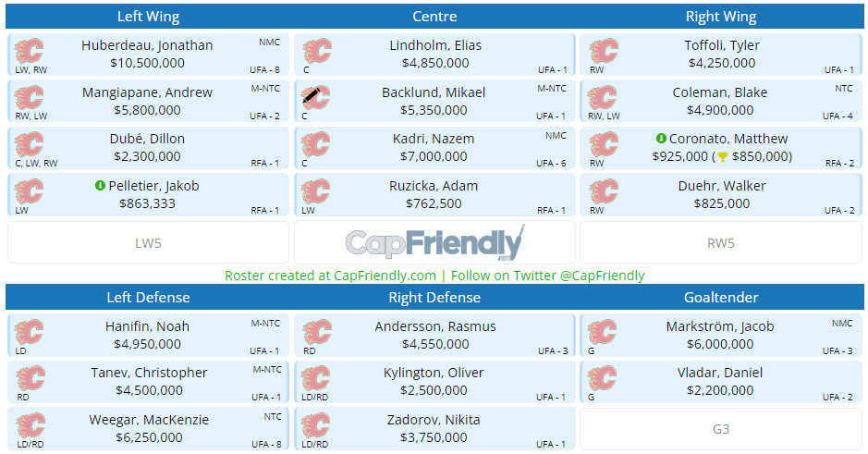This screenshot has width=868, height=454.
Task: Select the empty LW5 roster slot
Action: (148, 243)
